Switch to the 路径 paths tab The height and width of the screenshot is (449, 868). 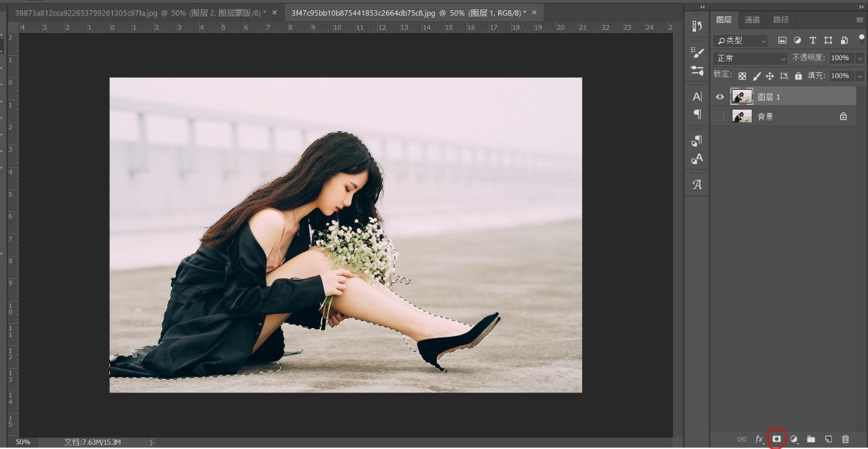click(x=780, y=19)
